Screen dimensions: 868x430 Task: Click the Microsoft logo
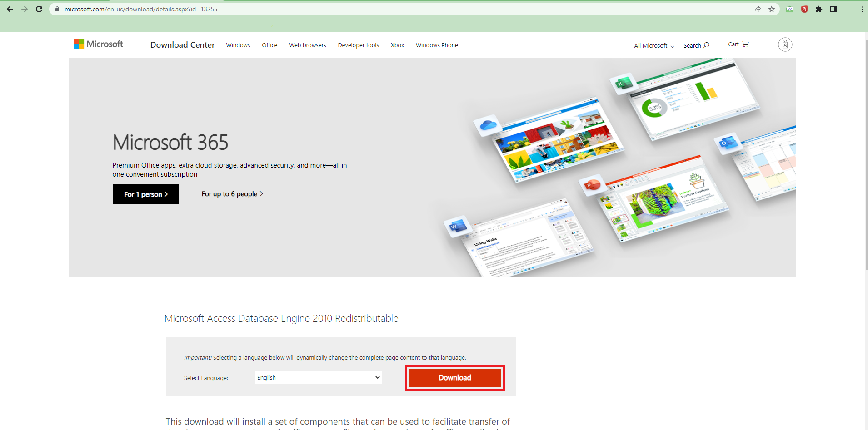(x=98, y=44)
